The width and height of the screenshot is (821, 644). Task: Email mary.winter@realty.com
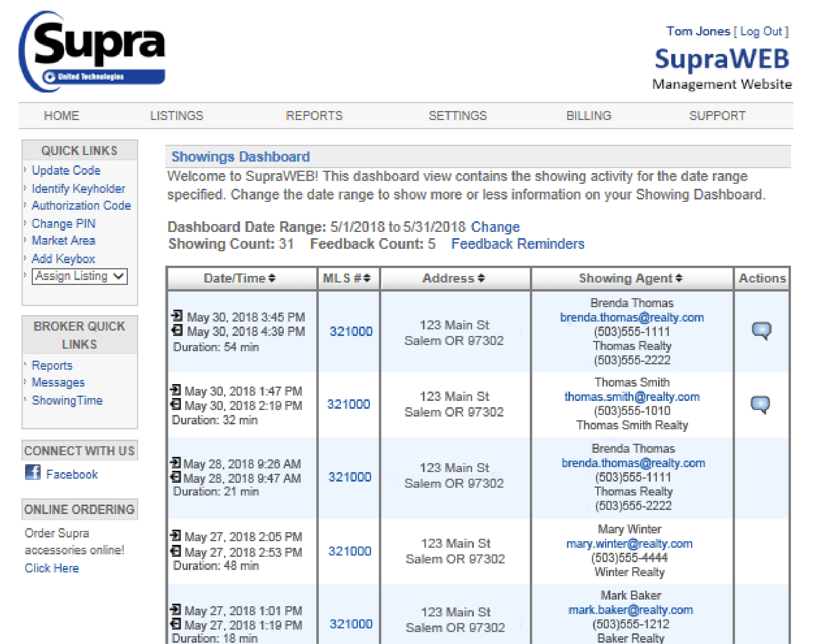click(630, 544)
